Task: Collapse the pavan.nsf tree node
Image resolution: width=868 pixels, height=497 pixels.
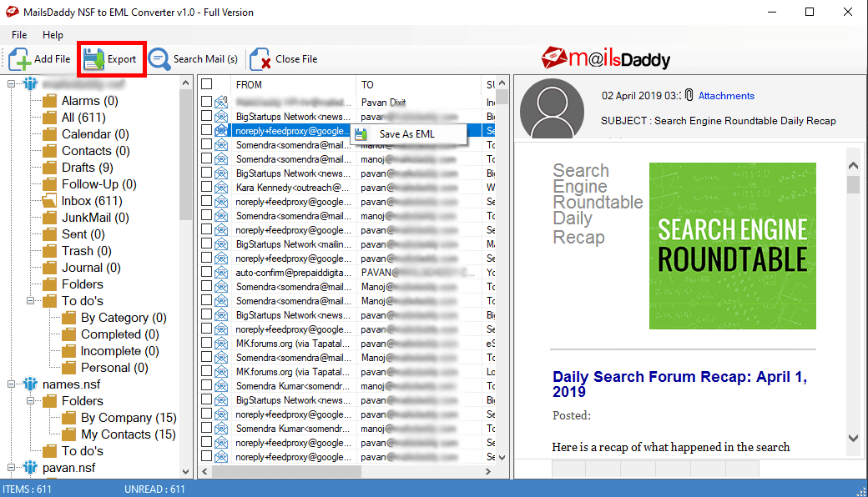Action: [11, 468]
